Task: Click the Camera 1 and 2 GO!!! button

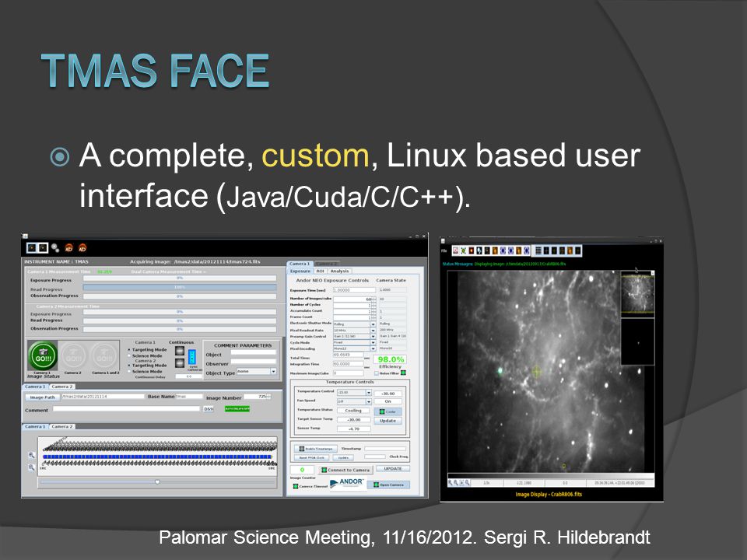Action: pyautogui.click(x=104, y=356)
